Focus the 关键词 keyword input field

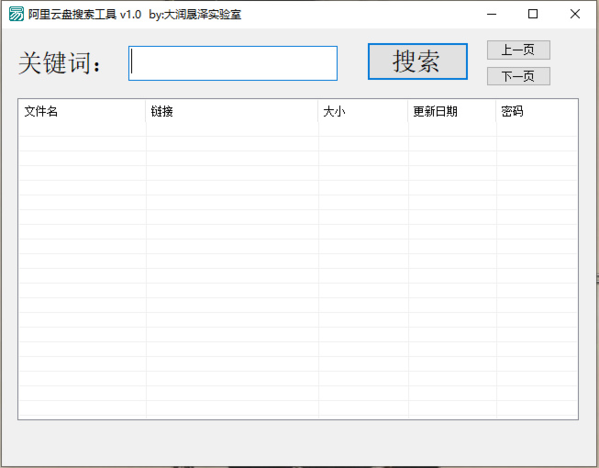(x=233, y=63)
